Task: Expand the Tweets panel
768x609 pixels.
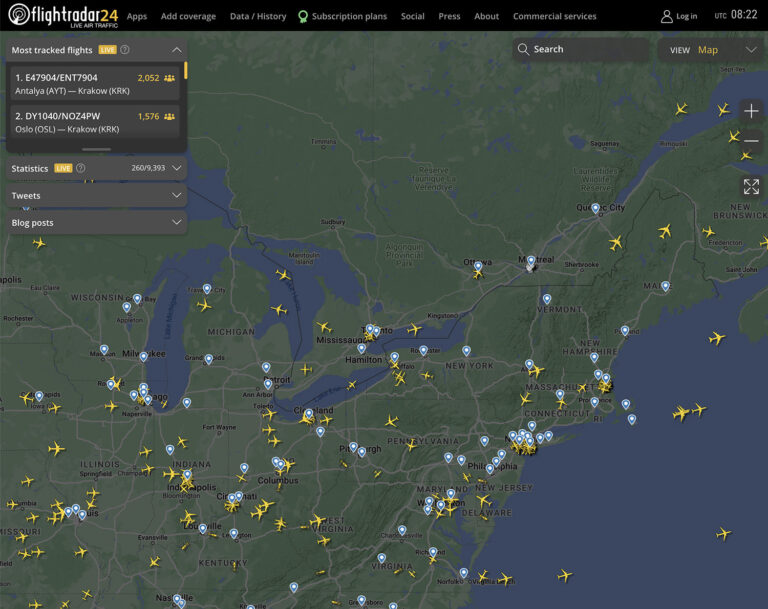Action: 96,195
